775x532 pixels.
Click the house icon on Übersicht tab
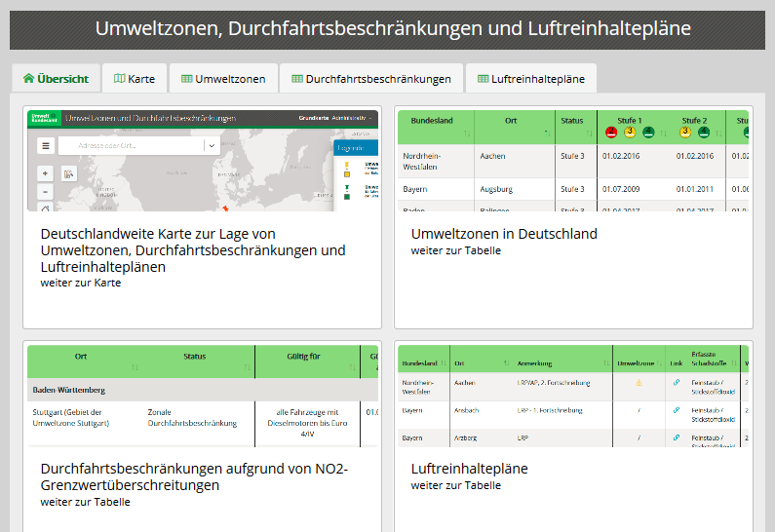click(x=28, y=79)
